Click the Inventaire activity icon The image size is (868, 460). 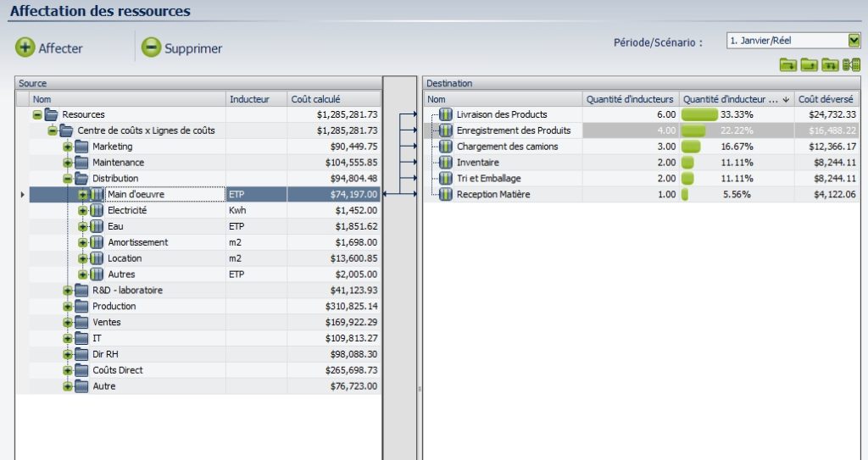[x=446, y=163]
